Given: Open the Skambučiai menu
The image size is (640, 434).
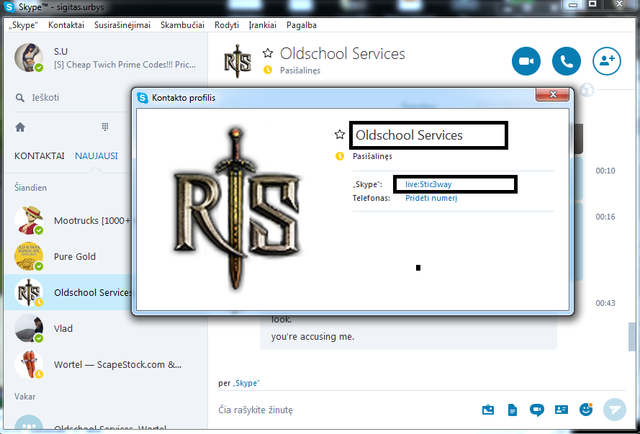Looking at the screenshot, I should (x=182, y=25).
